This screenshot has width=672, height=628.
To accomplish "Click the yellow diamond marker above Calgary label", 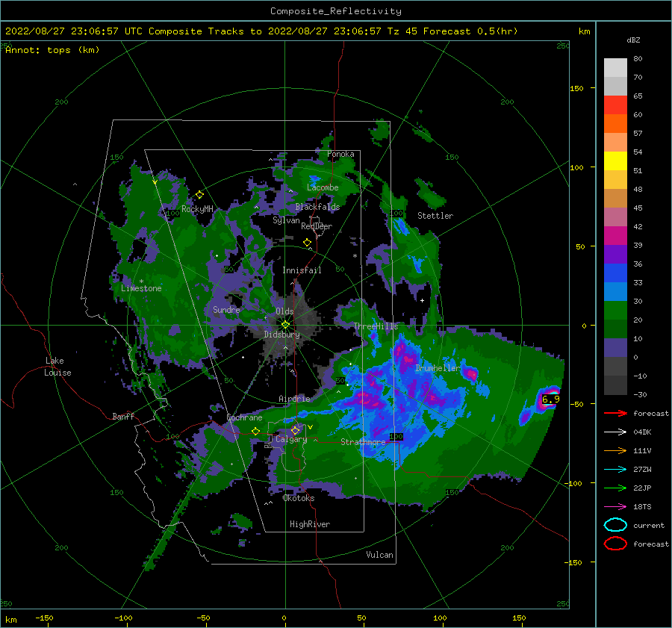I will 295,430.
